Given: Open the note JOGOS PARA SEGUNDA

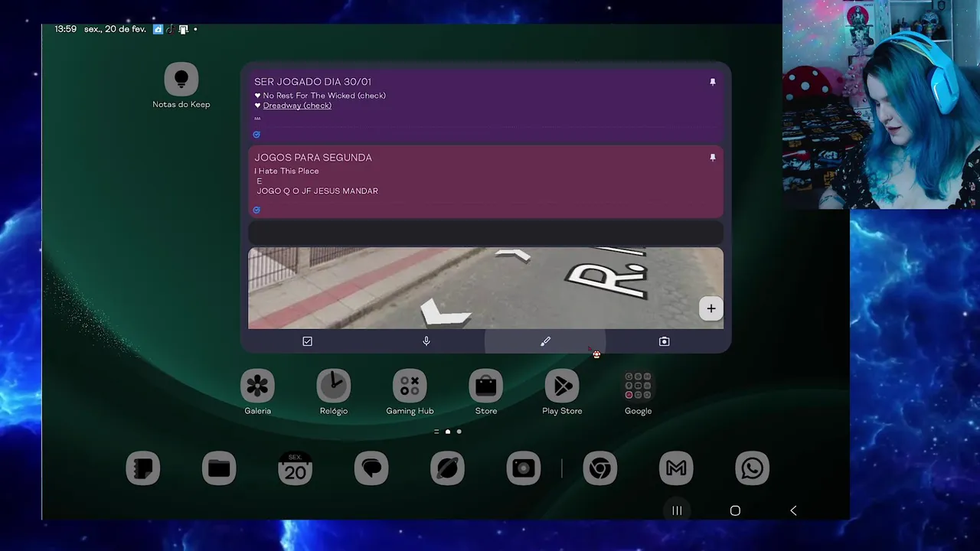Looking at the screenshot, I should (485, 181).
